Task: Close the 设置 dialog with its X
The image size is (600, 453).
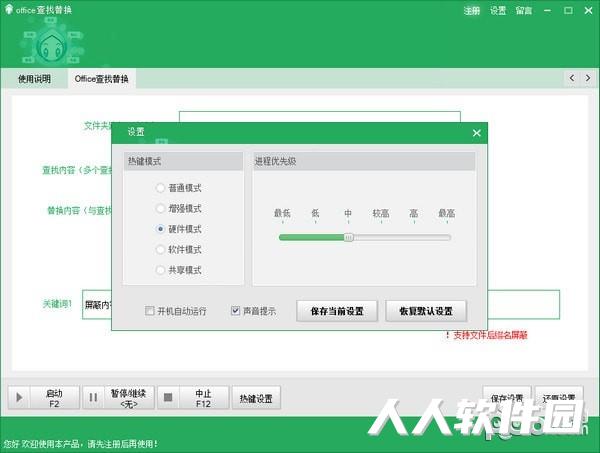Action: click(476, 133)
